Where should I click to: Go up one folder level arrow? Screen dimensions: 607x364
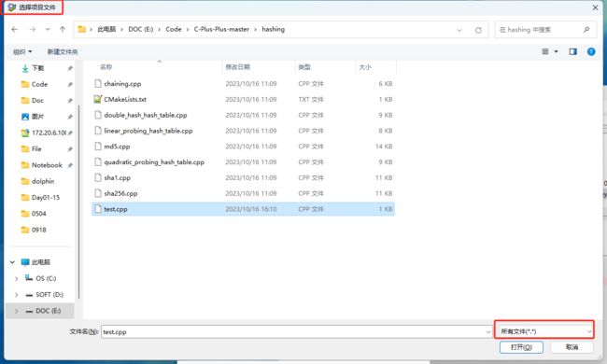pos(63,29)
